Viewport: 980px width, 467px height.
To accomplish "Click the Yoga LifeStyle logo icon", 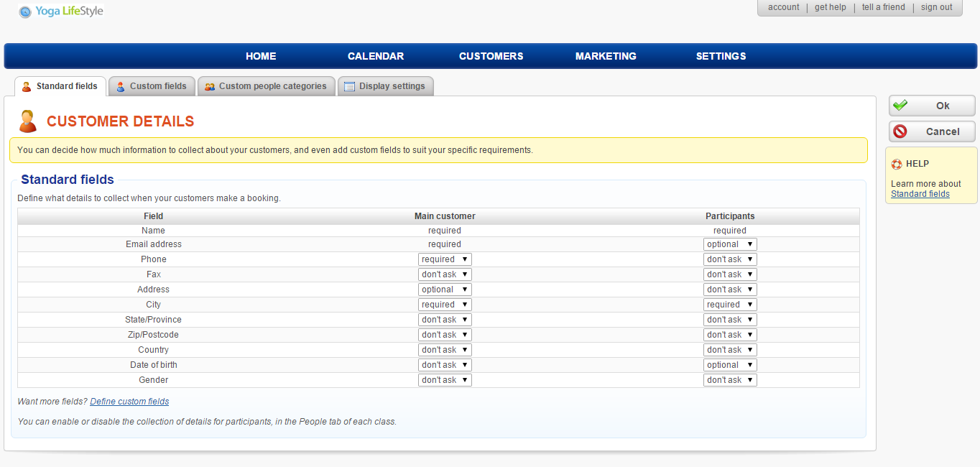I will (x=25, y=11).
